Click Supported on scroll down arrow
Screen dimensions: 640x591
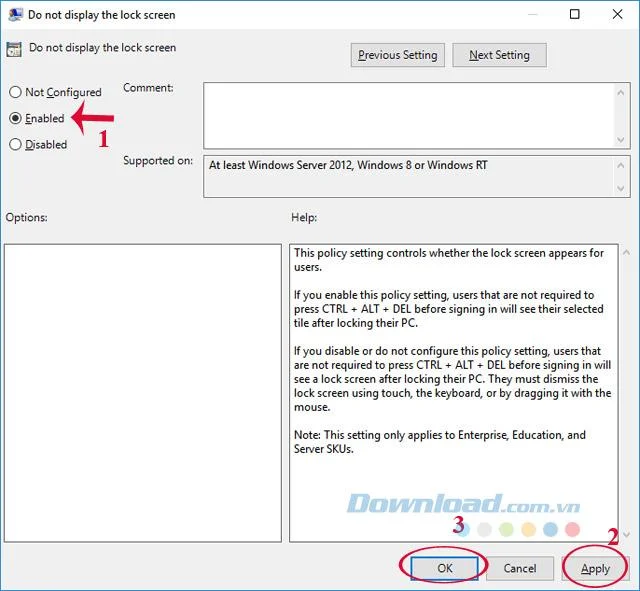click(x=621, y=188)
